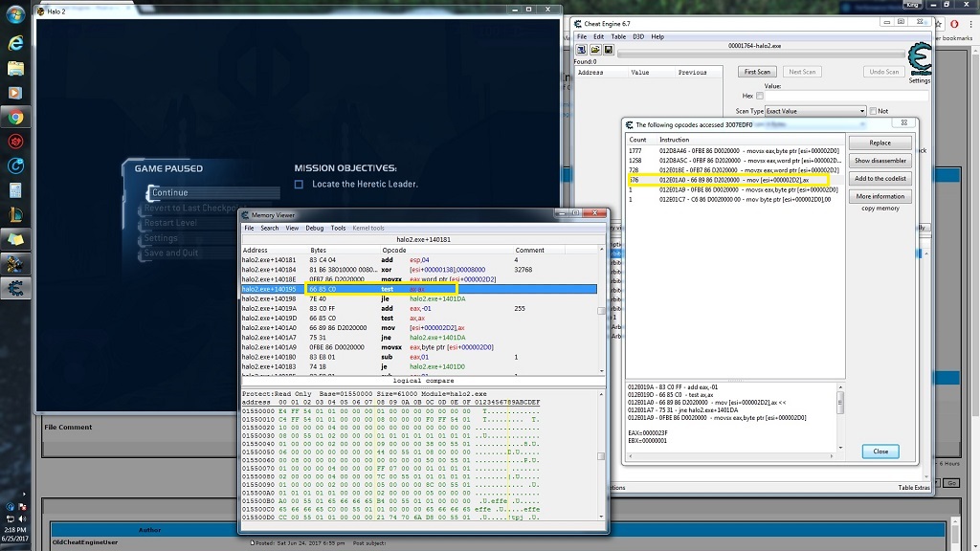This screenshot has width=980, height=551.
Task: Click the open cheat table folder icon
Action: tap(595, 50)
